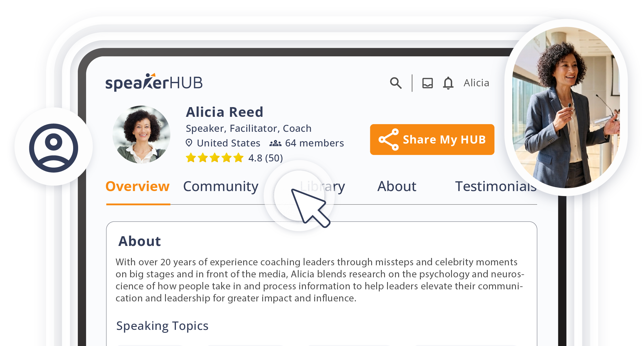Click the search magnifier icon
Image resolution: width=644 pixels, height=346 pixels.
pyautogui.click(x=396, y=83)
